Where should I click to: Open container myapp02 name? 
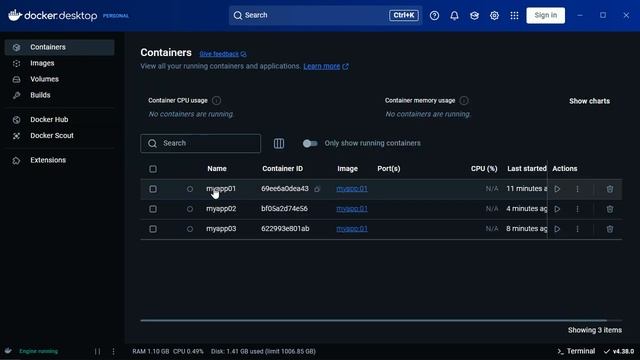pyautogui.click(x=221, y=209)
